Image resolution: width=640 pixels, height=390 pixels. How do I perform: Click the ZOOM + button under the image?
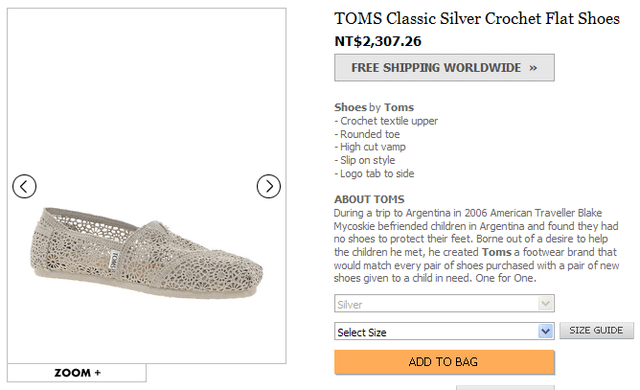point(77,372)
